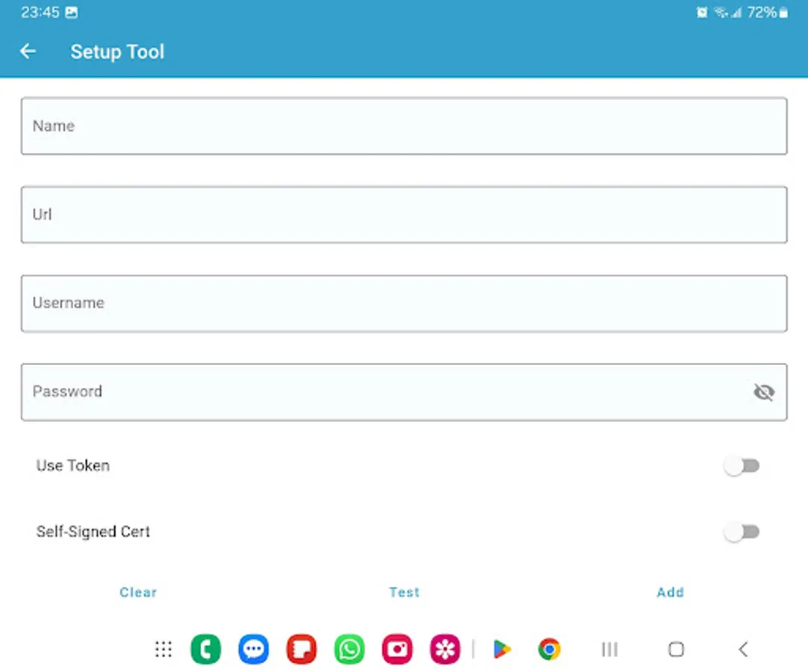Tap the back arrow in Setup Tool
This screenshot has width=808, height=672.
pos(28,51)
